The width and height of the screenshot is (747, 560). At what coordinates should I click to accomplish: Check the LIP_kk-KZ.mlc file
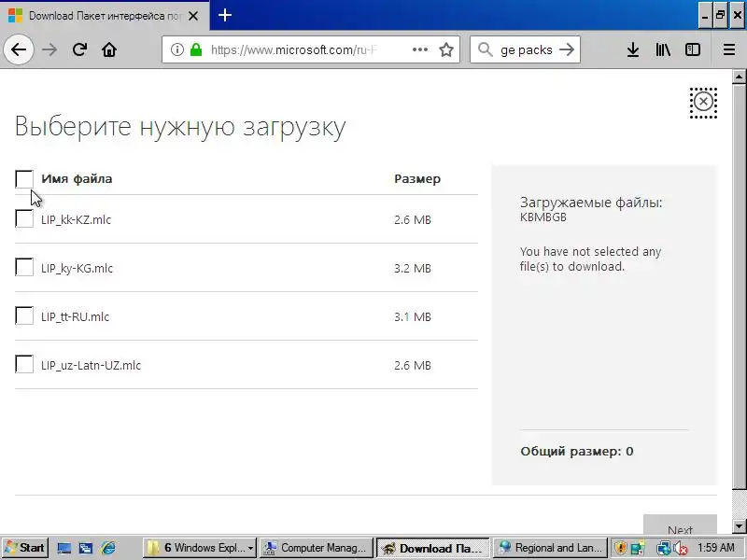(24, 218)
